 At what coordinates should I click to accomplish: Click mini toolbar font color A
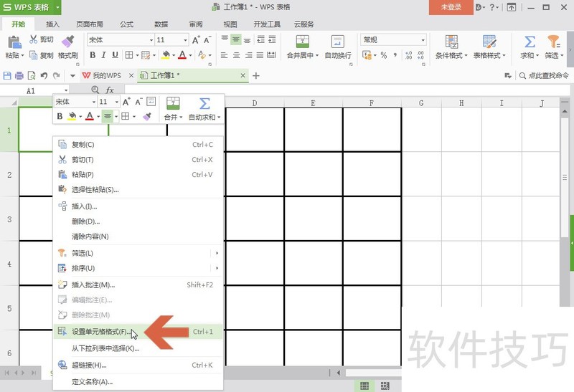tap(89, 116)
